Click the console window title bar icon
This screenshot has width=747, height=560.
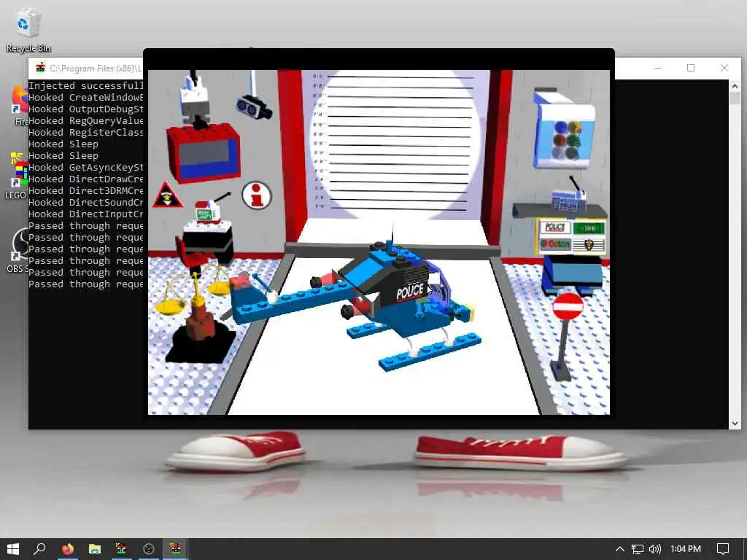(x=41, y=68)
